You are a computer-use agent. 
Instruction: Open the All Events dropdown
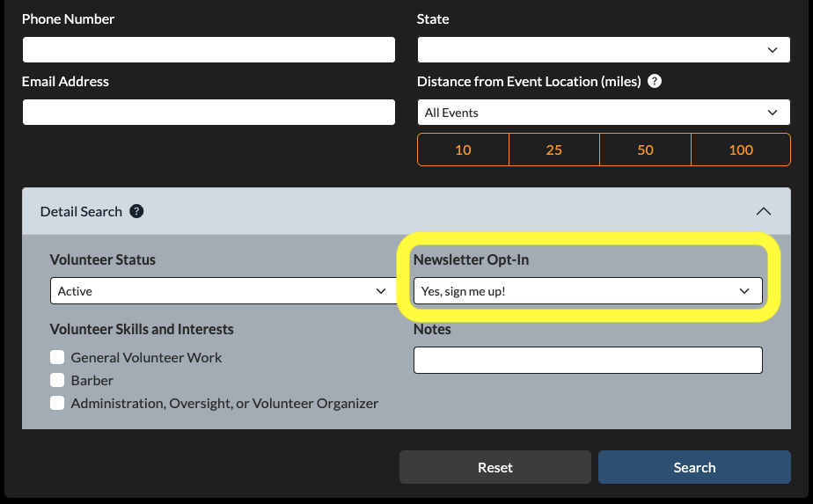pyautogui.click(x=603, y=113)
